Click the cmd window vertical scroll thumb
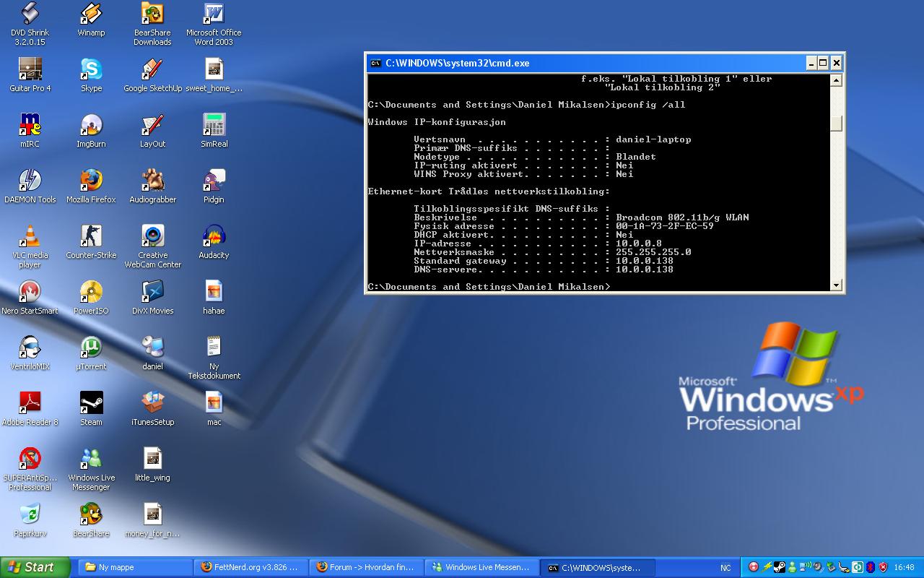Image resolution: width=924 pixels, height=578 pixels. click(x=836, y=124)
